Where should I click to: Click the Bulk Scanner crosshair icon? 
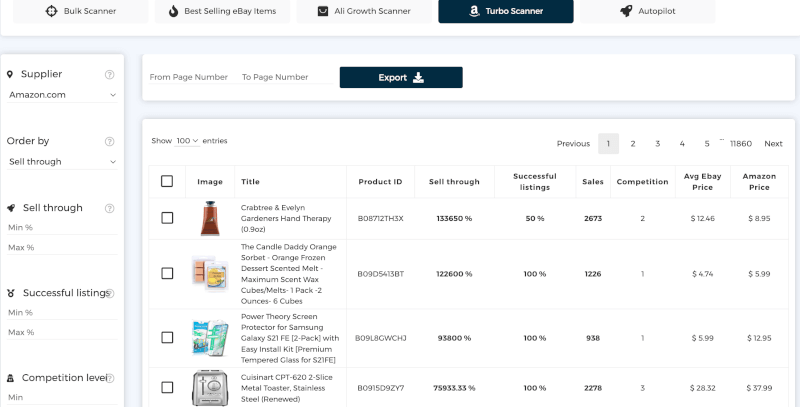click(52, 11)
